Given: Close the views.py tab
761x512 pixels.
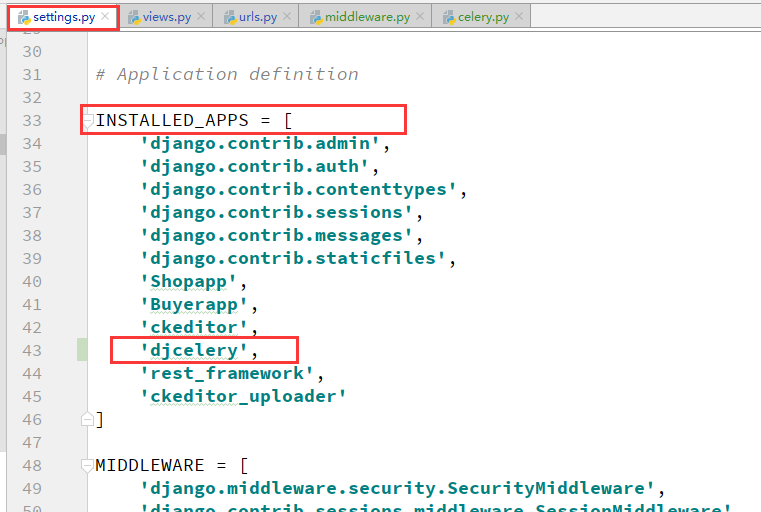Looking at the screenshot, I should coord(201,17).
